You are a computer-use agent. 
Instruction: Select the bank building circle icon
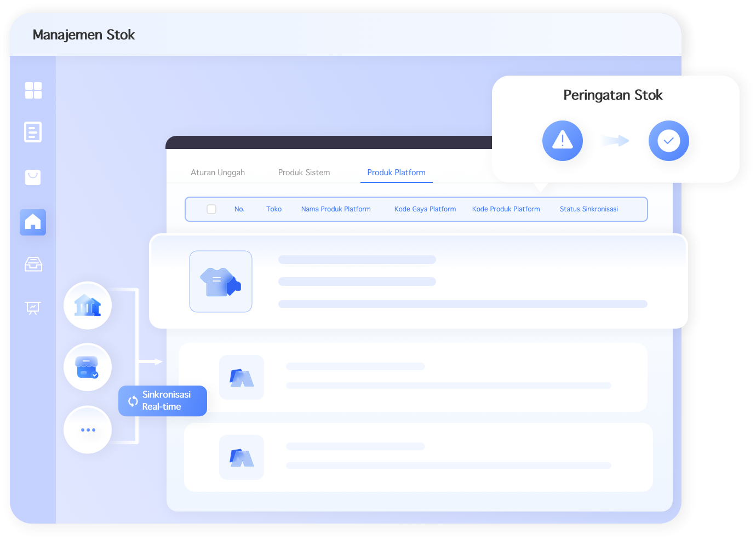pos(88,306)
